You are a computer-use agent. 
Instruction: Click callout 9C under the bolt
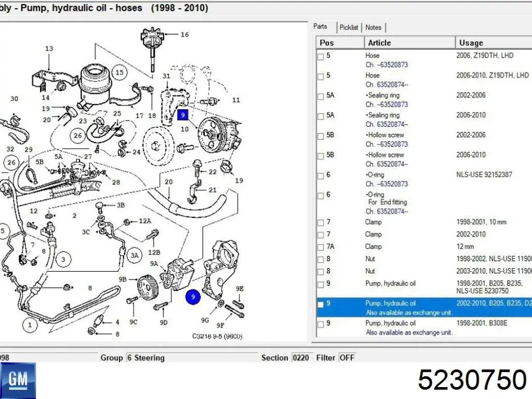coord(134,322)
